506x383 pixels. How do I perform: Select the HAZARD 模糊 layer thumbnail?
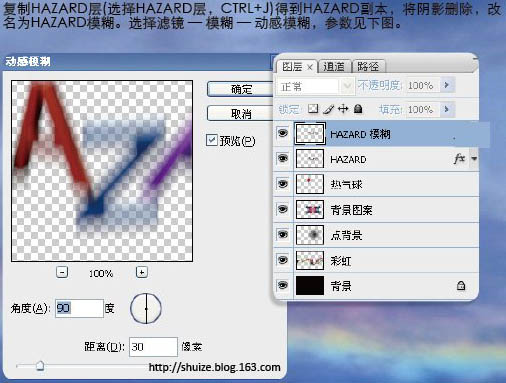pos(310,134)
